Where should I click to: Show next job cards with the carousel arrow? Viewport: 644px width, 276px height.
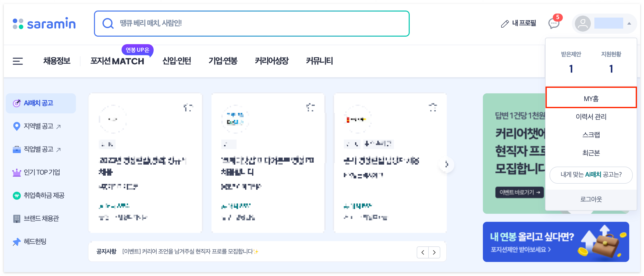447,165
